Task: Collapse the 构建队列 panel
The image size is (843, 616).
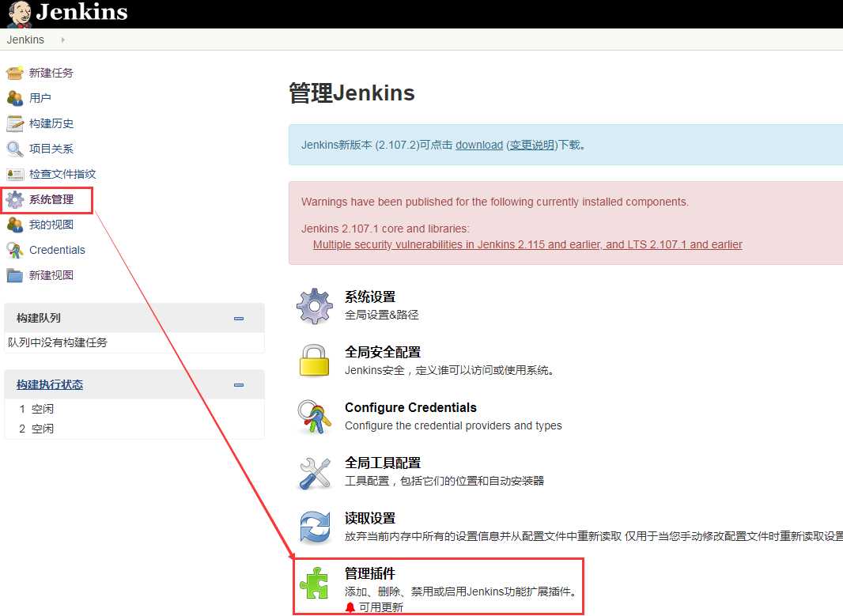Action: [x=239, y=318]
